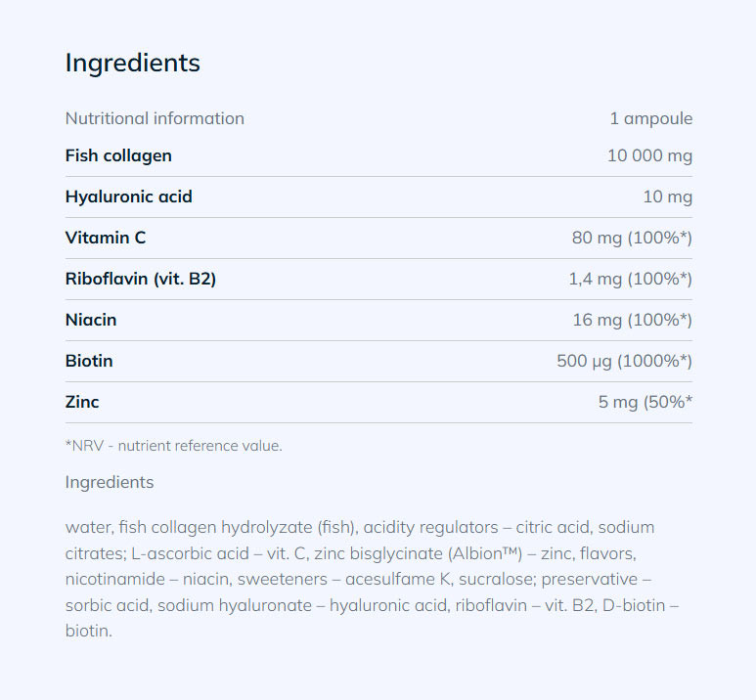The image size is (756, 700).
Task: Click the 5 mg (50%* zinc value
Action: [645, 402]
